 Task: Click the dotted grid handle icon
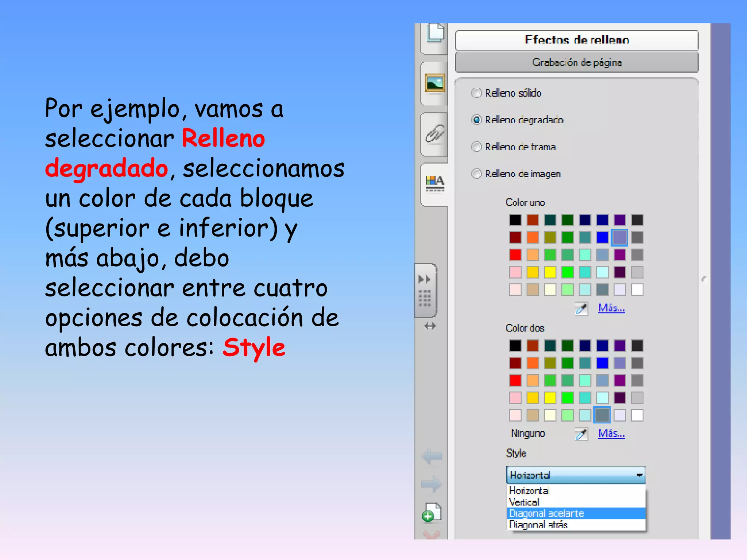point(425,299)
